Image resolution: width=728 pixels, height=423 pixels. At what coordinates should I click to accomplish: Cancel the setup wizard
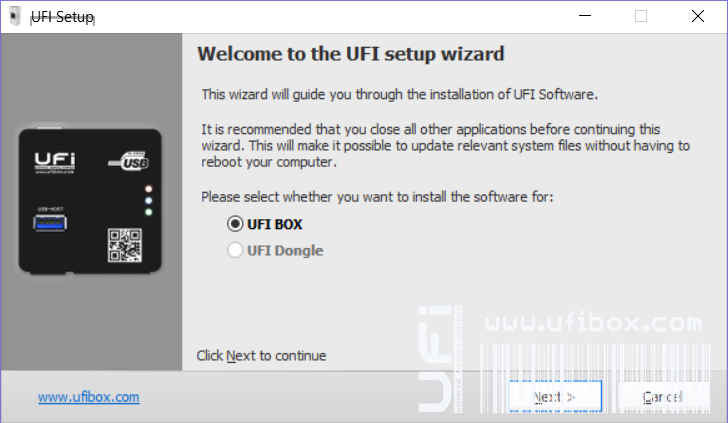pos(662,397)
